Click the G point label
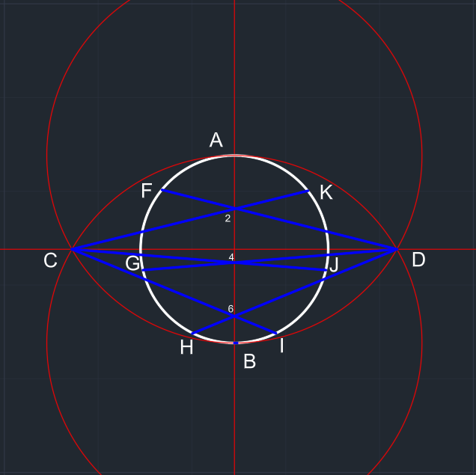476x475 pixels. coord(132,263)
